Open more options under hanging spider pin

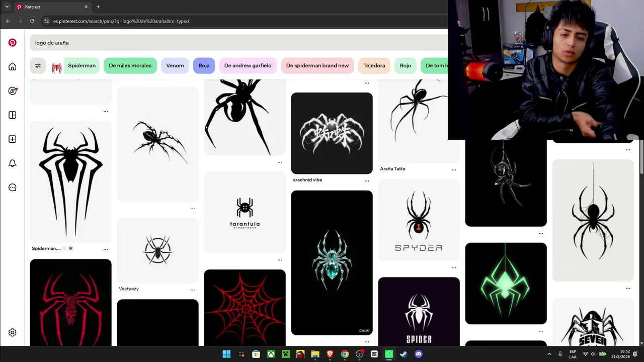click(628, 288)
